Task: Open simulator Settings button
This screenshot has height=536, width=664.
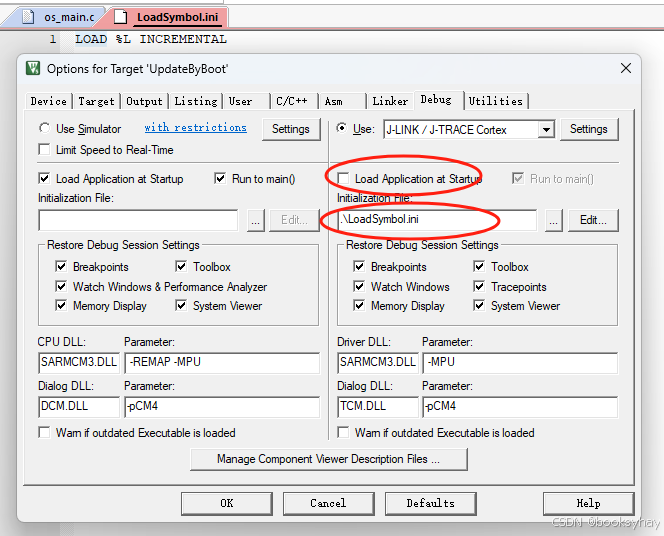Action: click(290, 129)
